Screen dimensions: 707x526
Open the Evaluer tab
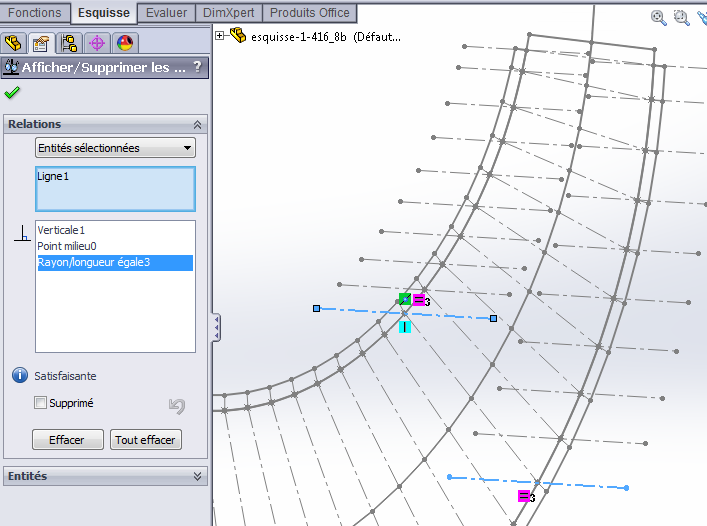166,13
